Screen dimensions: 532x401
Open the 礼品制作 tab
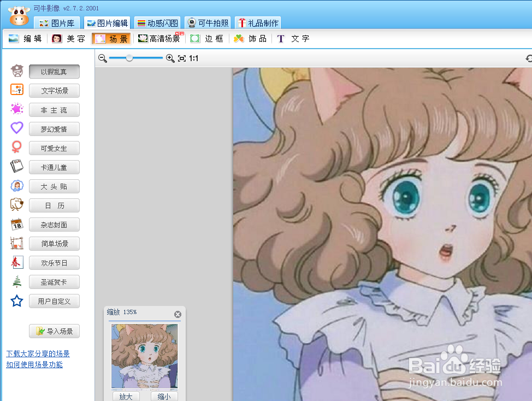click(x=258, y=23)
